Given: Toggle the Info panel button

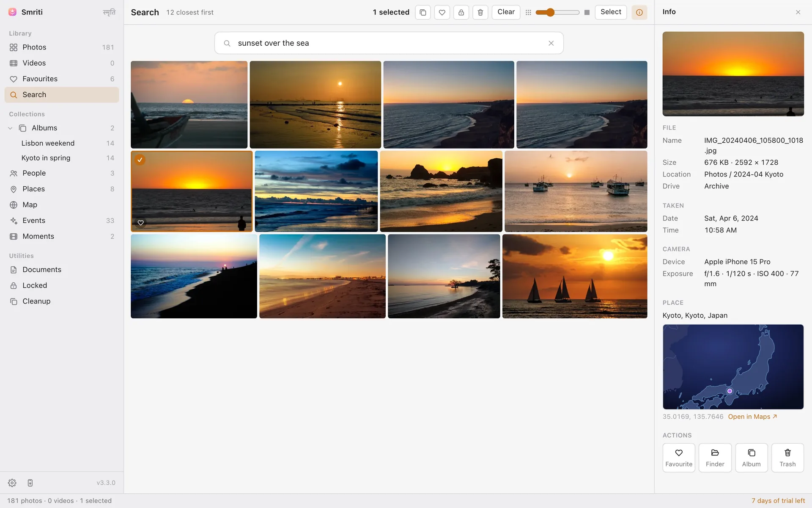Looking at the screenshot, I should click(x=639, y=12).
